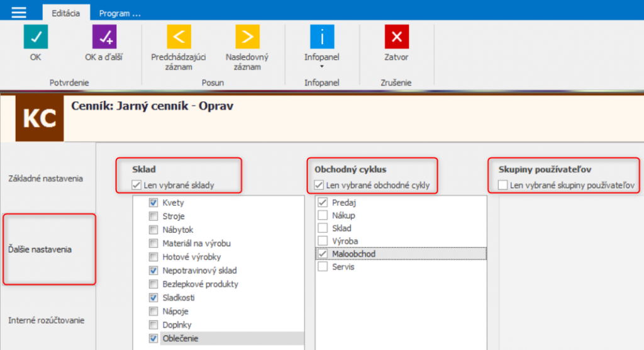The height and width of the screenshot is (350, 644).
Task: Uncheck the Predaj cycle checkbox
Action: click(323, 202)
